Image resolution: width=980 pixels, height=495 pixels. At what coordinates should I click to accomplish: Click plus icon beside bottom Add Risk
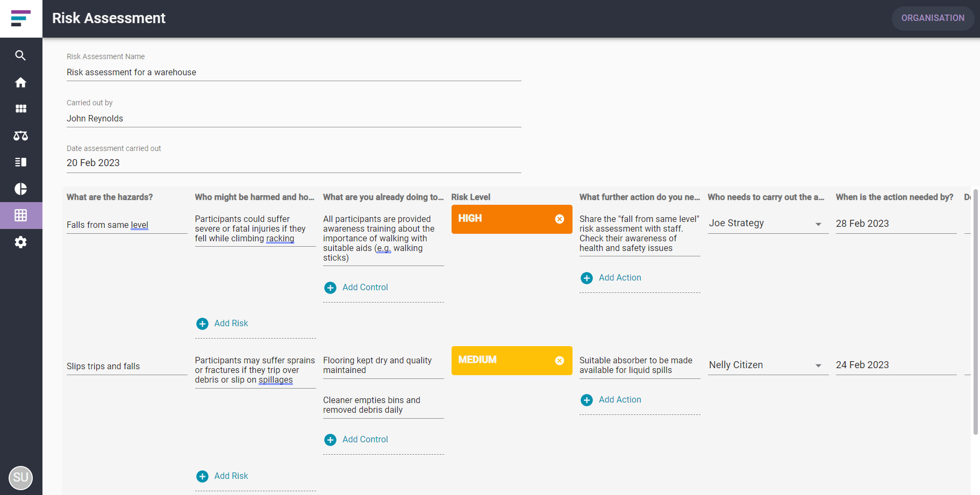coord(202,476)
